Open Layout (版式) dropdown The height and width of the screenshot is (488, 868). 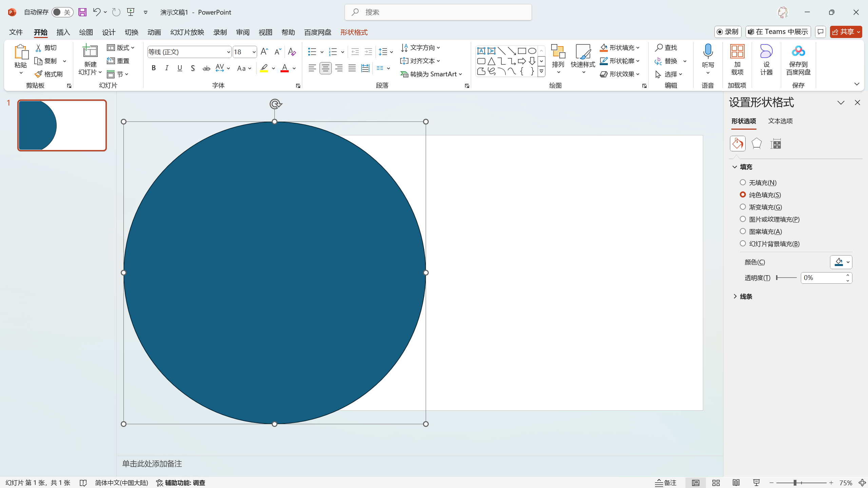point(121,48)
